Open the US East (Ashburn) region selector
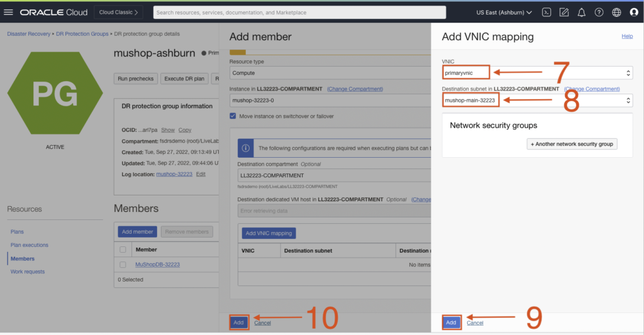Viewport: 644px width, 335px height. (x=504, y=12)
